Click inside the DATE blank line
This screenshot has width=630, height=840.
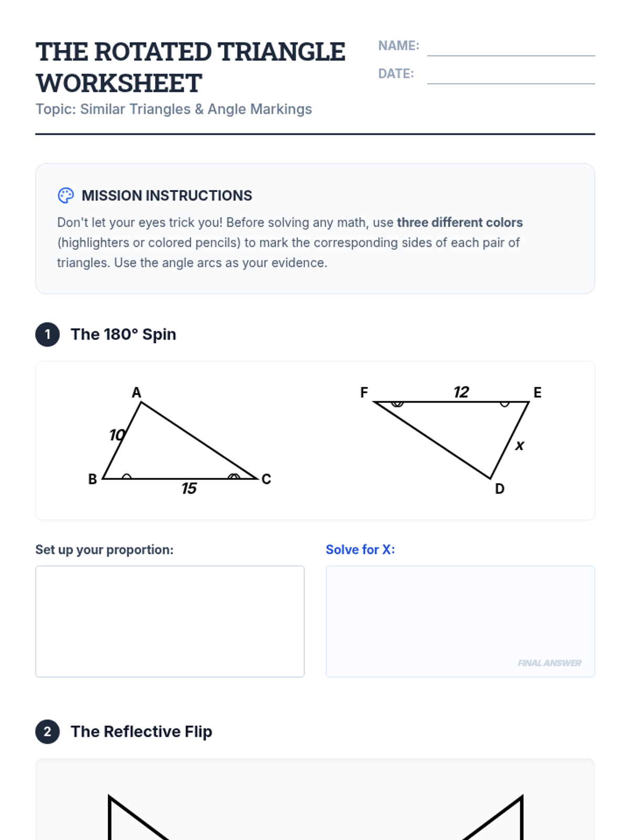(x=511, y=75)
